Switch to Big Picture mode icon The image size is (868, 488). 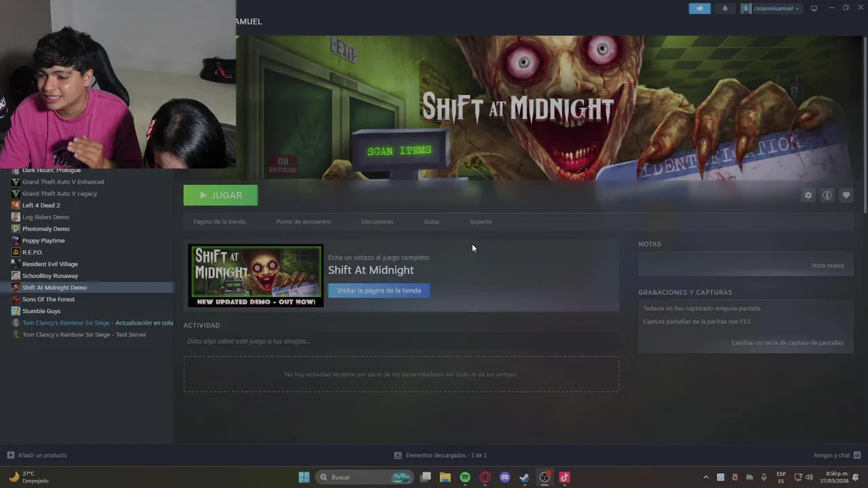pos(814,8)
